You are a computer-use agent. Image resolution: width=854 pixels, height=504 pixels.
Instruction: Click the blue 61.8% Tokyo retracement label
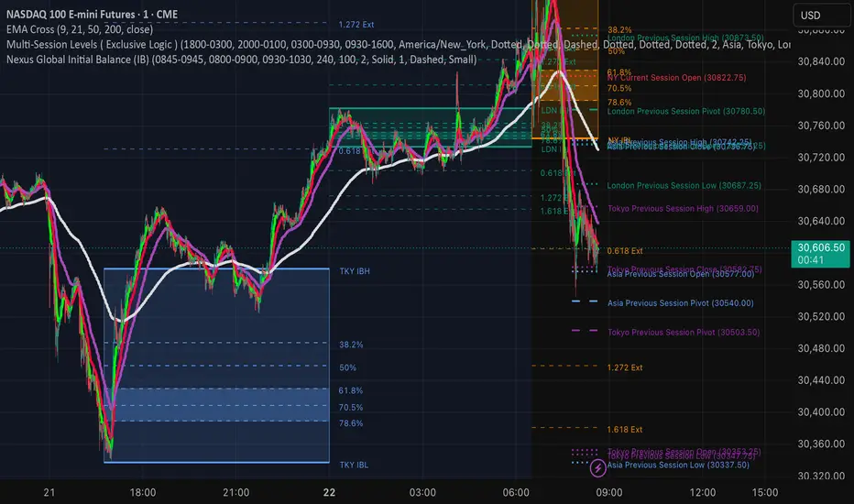351,390
